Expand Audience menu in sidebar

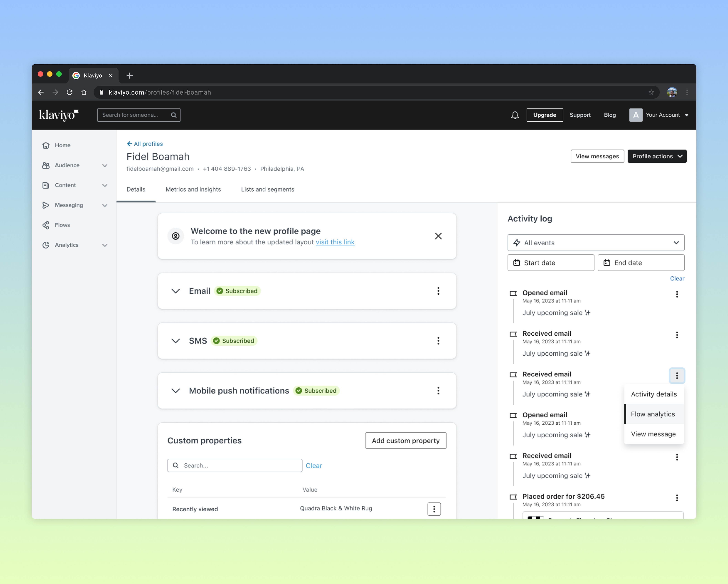tap(105, 165)
